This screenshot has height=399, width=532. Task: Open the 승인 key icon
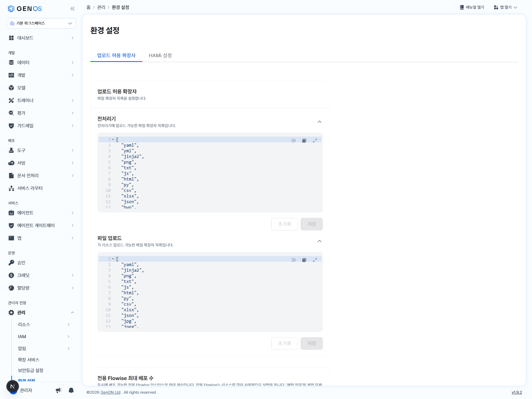tap(11, 263)
